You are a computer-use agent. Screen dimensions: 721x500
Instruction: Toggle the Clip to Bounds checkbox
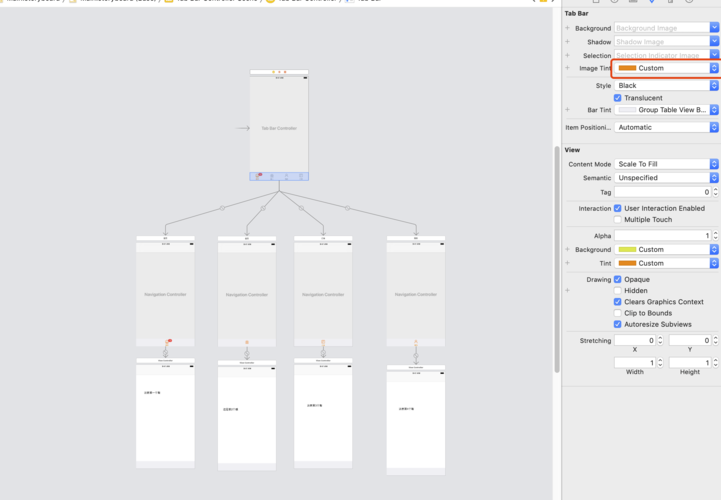618,313
